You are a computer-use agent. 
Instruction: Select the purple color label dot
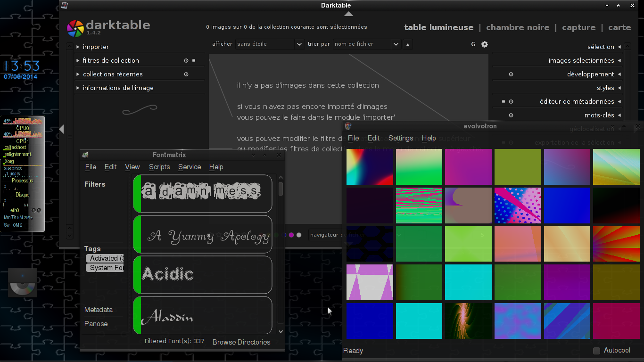[x=291, y=235]
